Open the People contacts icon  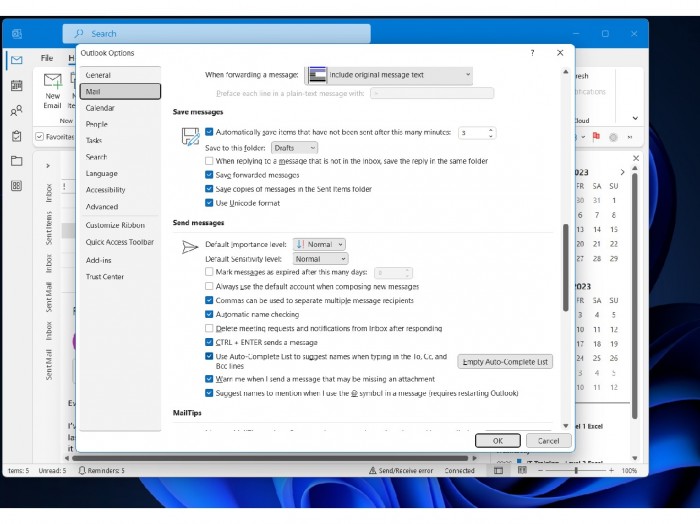pyautogui.click(x=16, y=111)
